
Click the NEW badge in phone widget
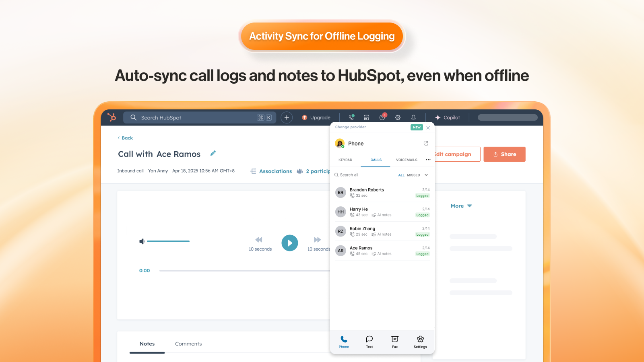(x=417, y=128)
